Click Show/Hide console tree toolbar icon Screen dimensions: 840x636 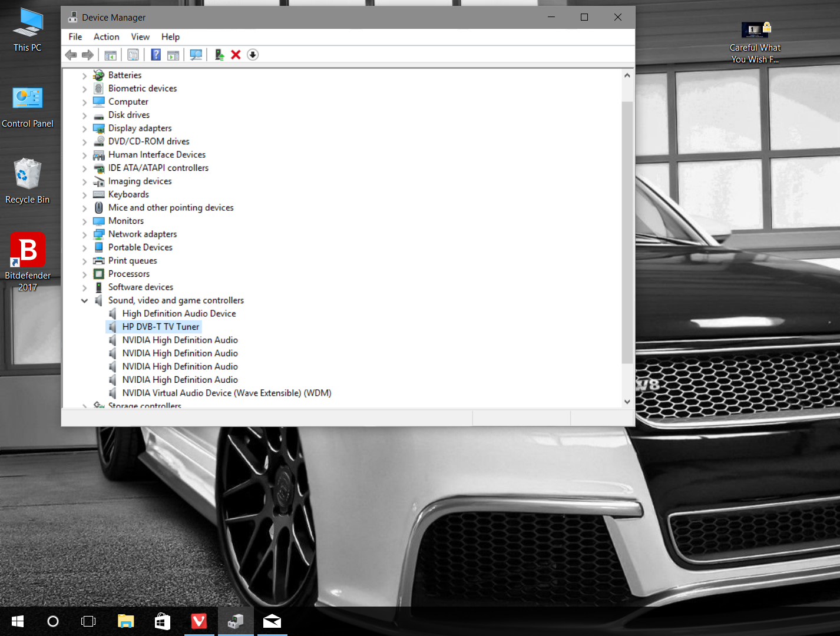(110, 55)
